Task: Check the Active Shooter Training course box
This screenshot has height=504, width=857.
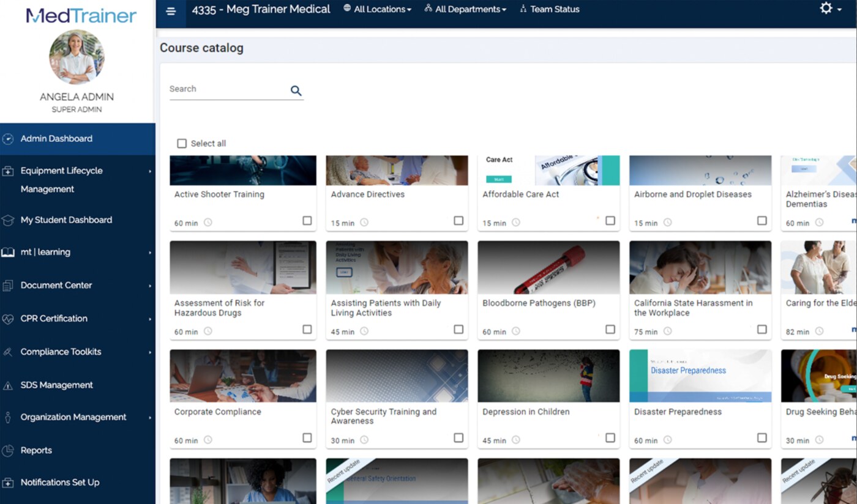Action: pos(307,221)
